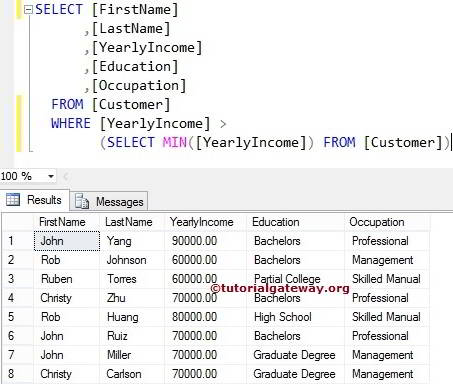Select row header number 3
The height and width of the screenshot is (384, 453).
point(18,279)
